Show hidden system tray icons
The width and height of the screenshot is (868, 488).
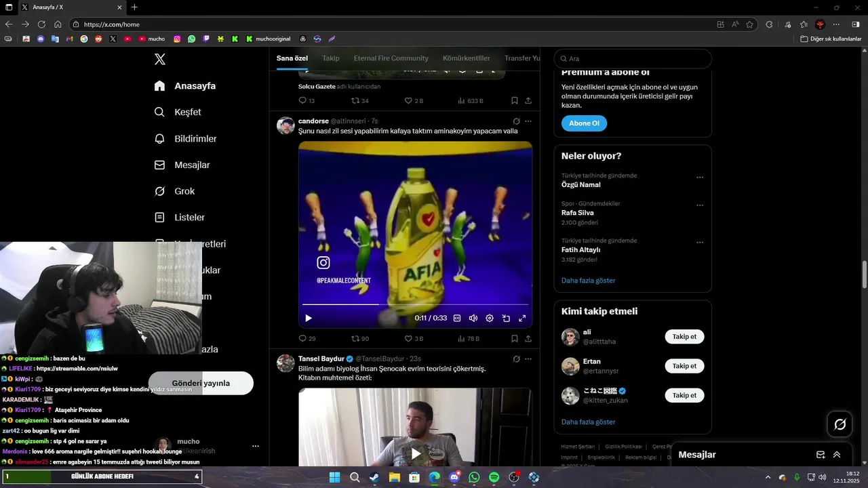(768, 477)
